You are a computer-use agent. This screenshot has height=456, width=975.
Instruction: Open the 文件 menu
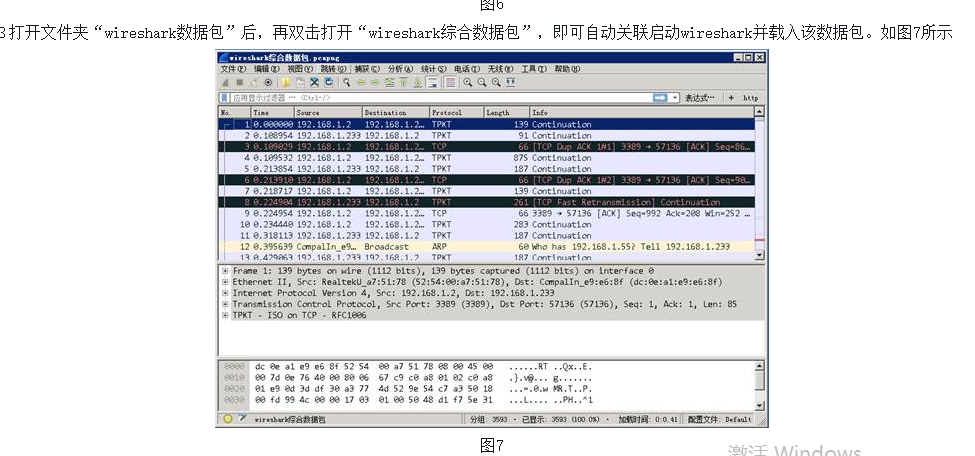click(233, 69)
